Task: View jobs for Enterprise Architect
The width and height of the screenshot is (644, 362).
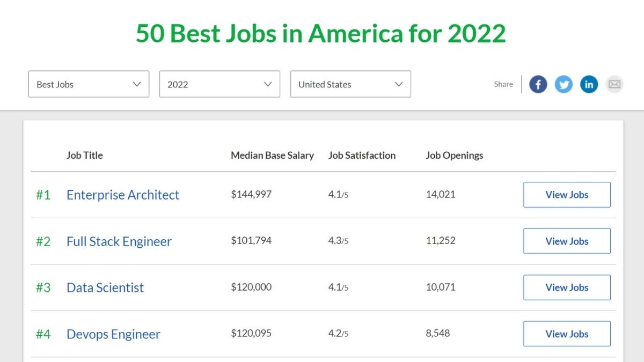Action: [567, 195]
